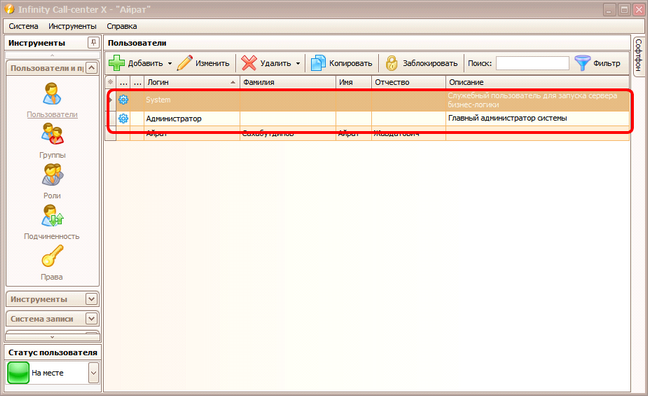Viewport: 648px width, 396px height.
Task: Open the Подчиненность subordination icon
Action: [52, 216]
